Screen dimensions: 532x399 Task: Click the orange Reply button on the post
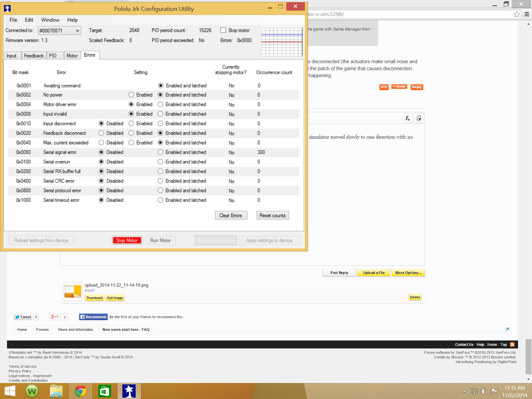coord(417,87)
